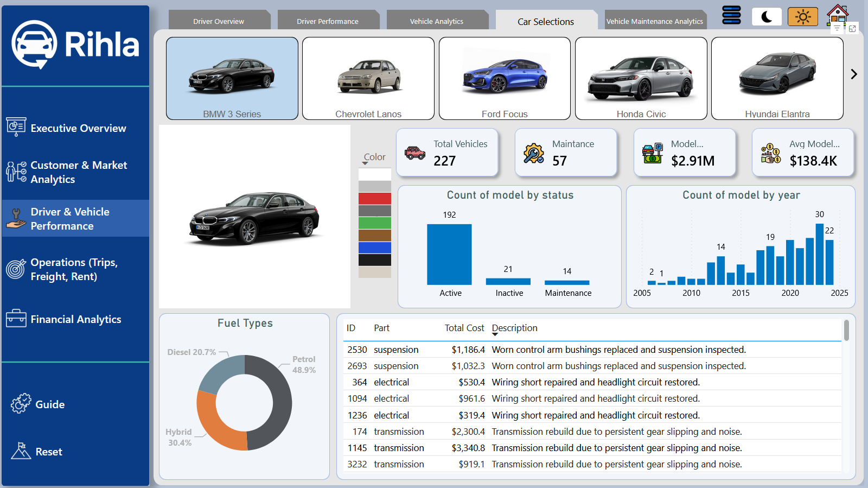Viewport: 868px width, 488px height.
Task: Click the Operations target icon
Action: [x=16, y=269]
